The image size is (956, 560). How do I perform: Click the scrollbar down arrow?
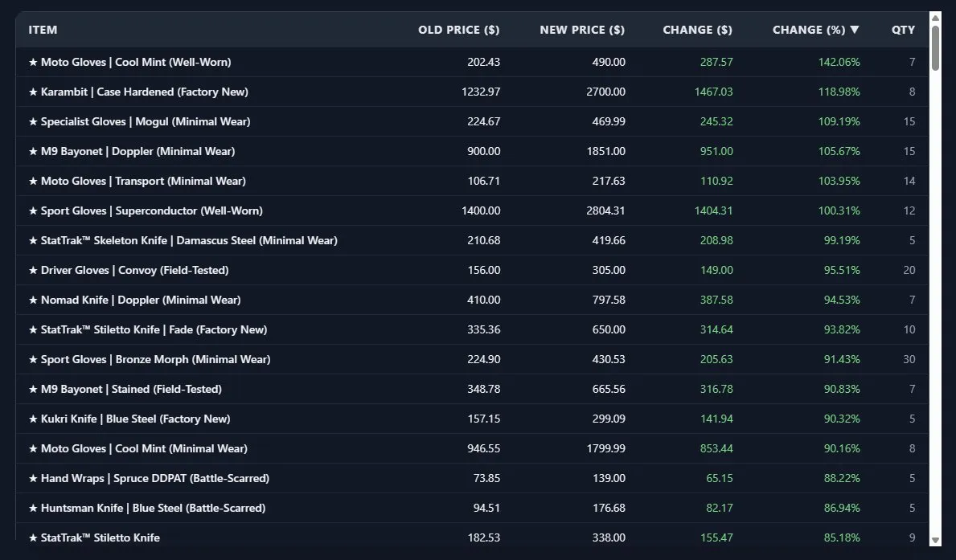coord(935,540)
